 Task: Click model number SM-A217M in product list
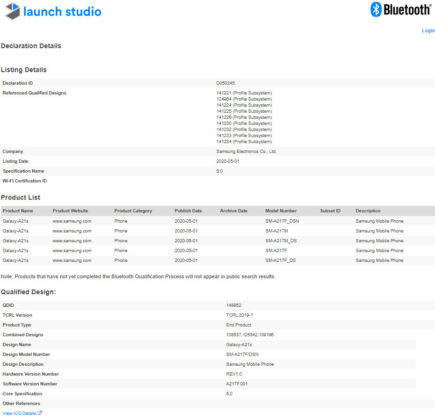point(277,231)
